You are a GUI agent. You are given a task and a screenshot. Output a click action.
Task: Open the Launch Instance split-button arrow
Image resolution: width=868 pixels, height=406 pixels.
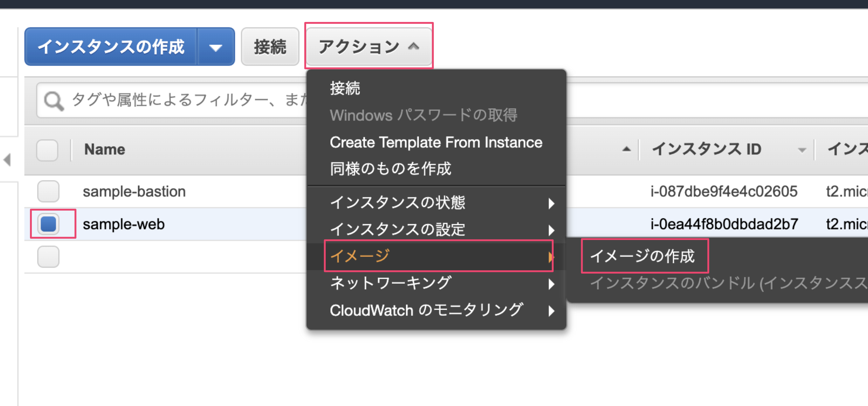[x=215, y=47]
